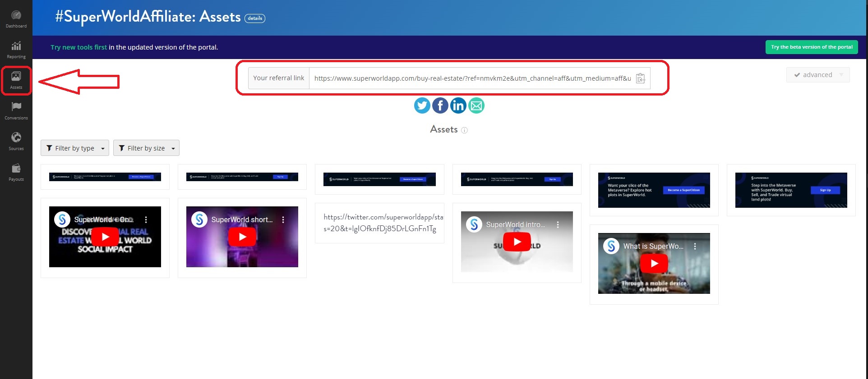Toggle the advanced options dropdown
868x379 pixels.
click(818, 75)
